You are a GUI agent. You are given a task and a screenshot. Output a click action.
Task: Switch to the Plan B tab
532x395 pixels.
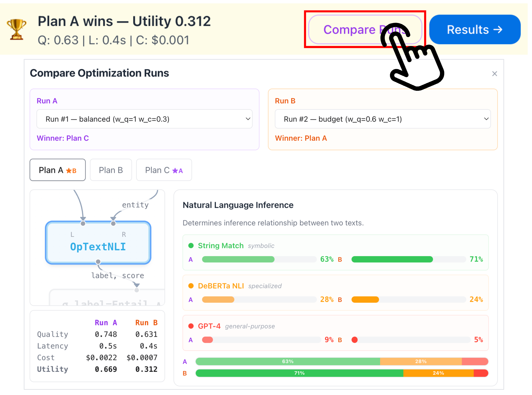point(111,170)
